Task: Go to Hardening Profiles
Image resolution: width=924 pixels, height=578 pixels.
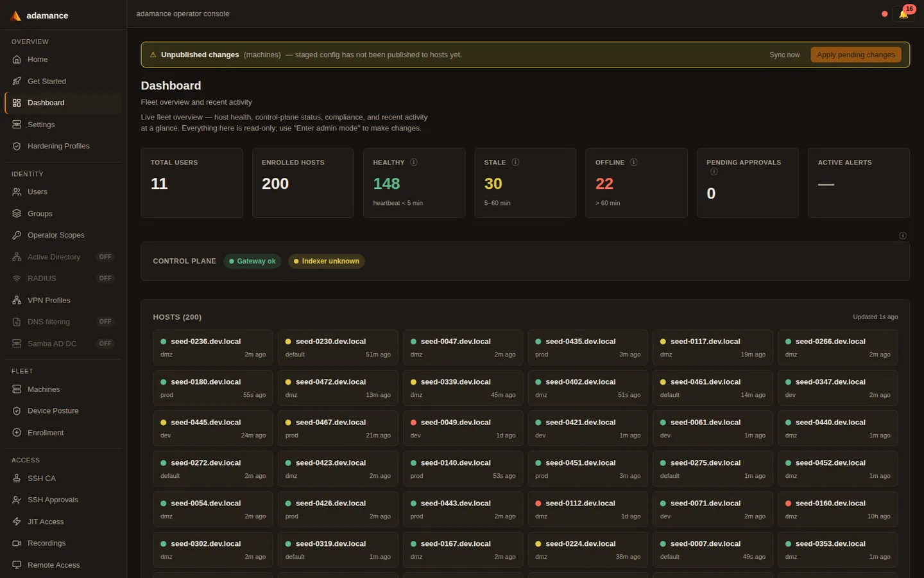Action: point(63,146)
